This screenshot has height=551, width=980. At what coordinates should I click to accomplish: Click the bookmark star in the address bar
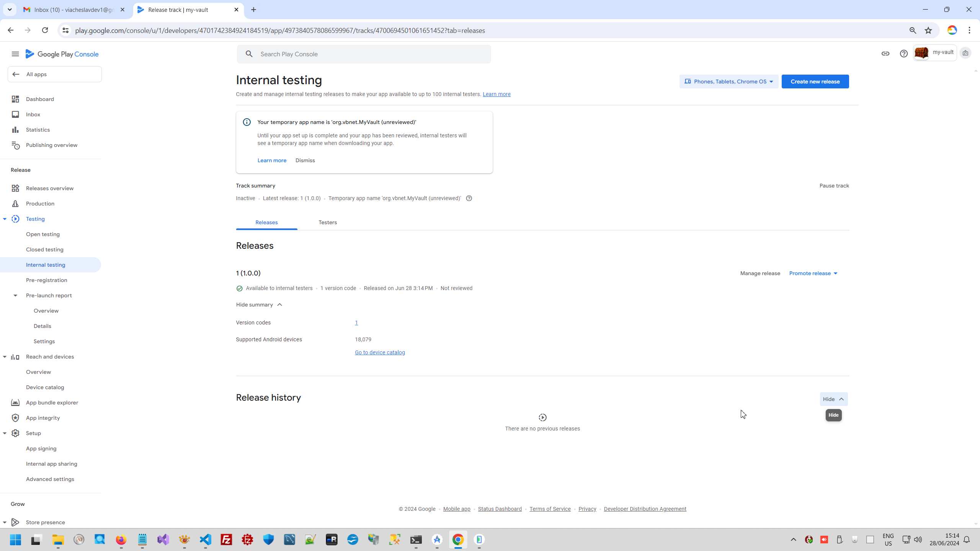928,31
